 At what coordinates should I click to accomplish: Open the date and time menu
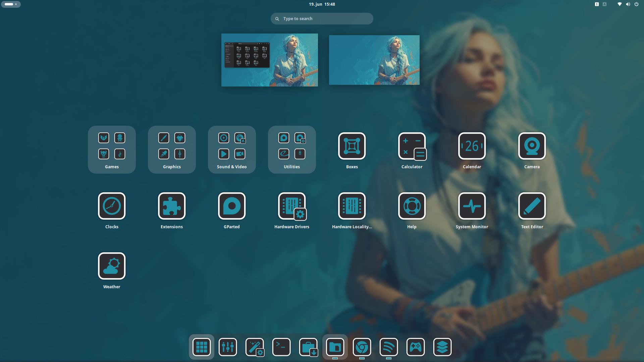tap(322, 4)
